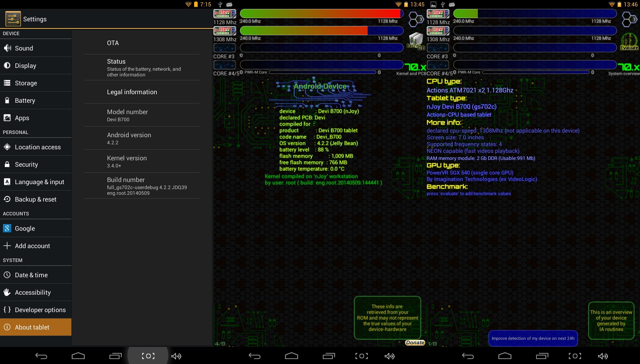This screenshot has height=364, width=640.
Task: Tap "press 'evaluate' to add benchmark values"
Action: [x=469, y=194]
